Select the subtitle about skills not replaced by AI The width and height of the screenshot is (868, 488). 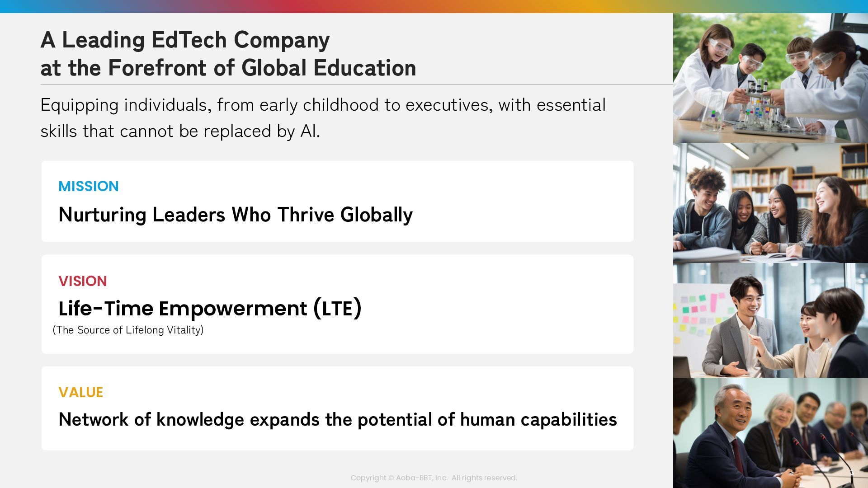point(323,118)
